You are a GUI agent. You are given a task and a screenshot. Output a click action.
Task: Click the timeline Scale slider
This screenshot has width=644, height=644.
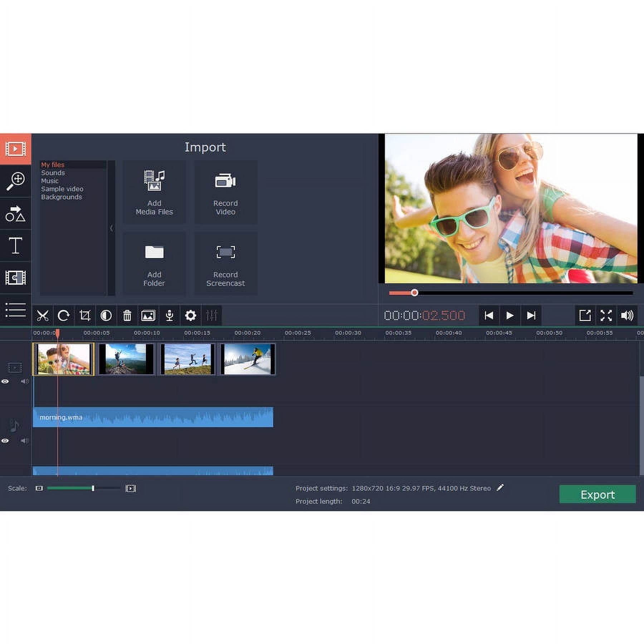(x=93, y=488)
